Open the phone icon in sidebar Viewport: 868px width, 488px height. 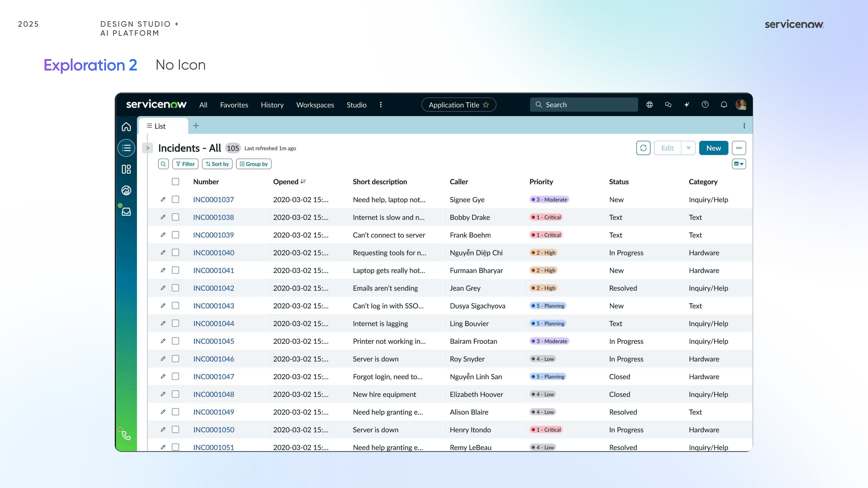tap(126, 436)
